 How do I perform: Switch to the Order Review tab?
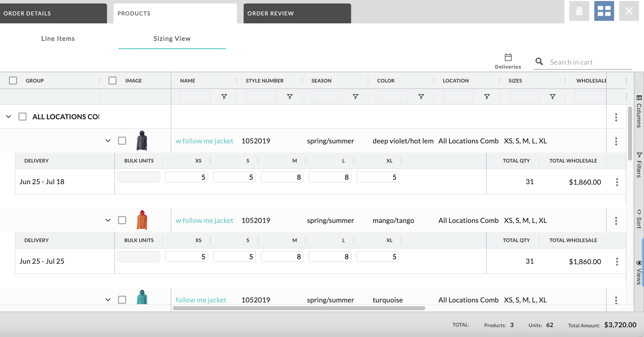coord(297,13)
